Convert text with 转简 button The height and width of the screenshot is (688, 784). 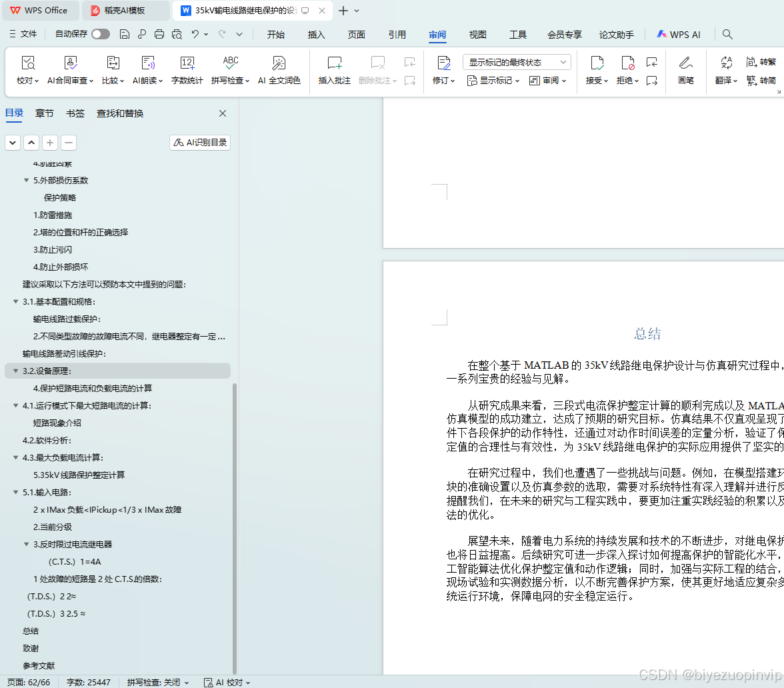[761, 81]
